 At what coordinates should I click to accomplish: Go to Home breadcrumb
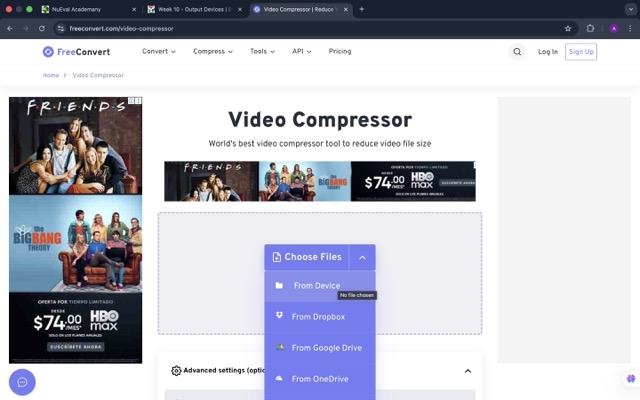point(51,75)
